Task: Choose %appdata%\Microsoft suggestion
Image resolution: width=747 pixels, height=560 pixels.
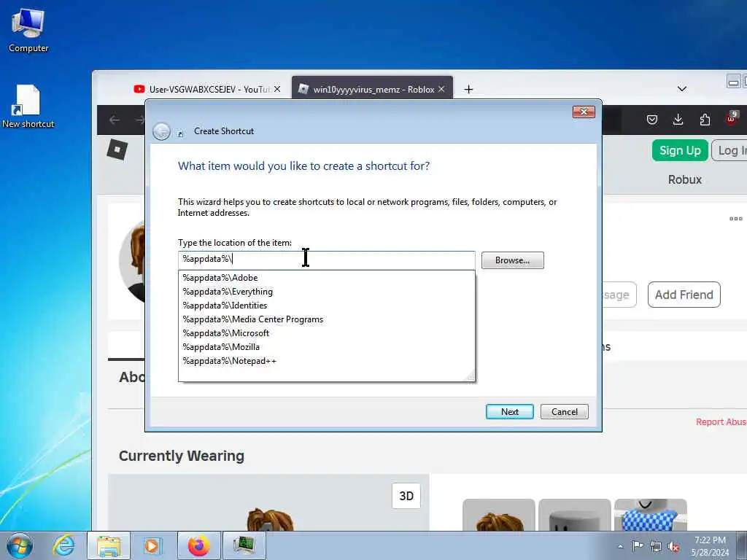Action: point(326,332)
